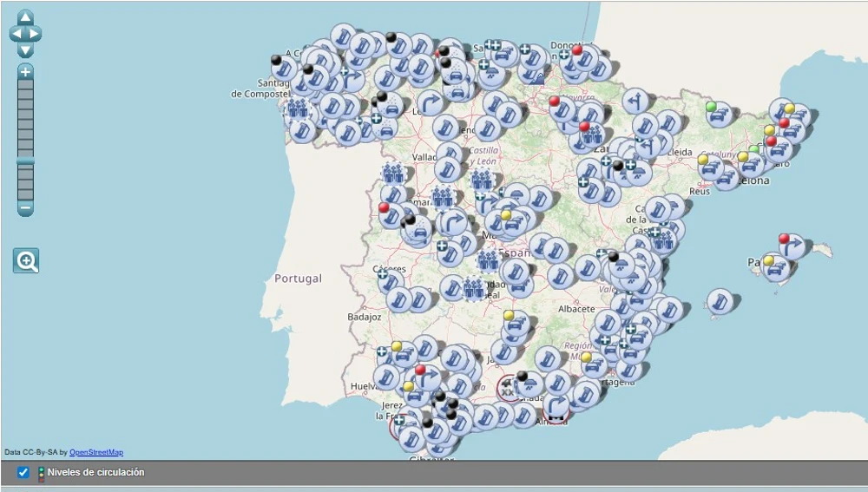Open red-pin detour arrow marker on Mallorca
Screen dimensions: 868x492
coord(792,246)
